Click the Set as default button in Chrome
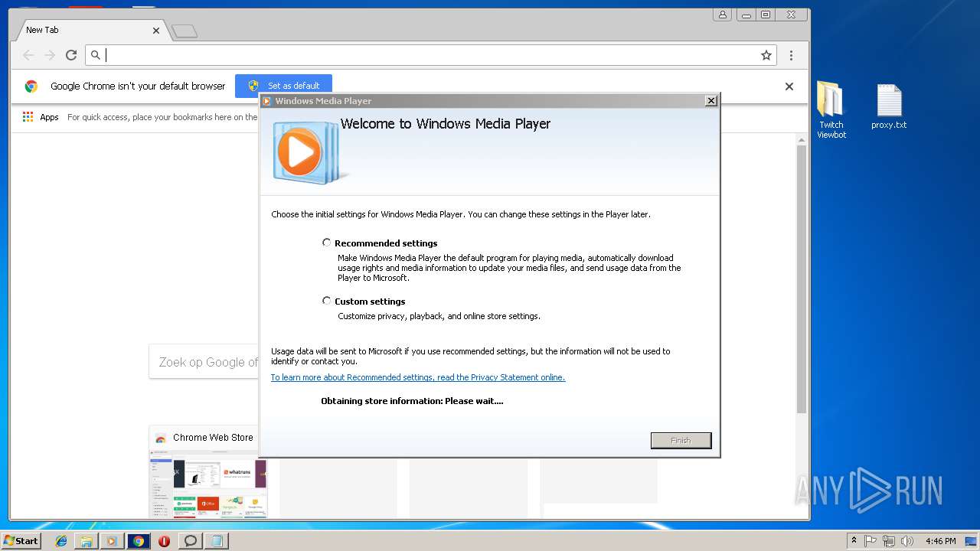 point(283,86)
